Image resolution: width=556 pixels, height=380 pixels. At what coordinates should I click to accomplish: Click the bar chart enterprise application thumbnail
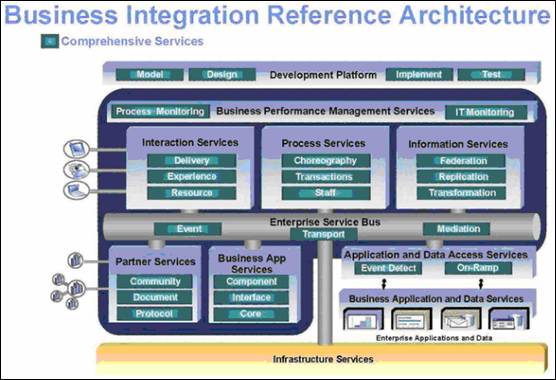coord(363,319)
